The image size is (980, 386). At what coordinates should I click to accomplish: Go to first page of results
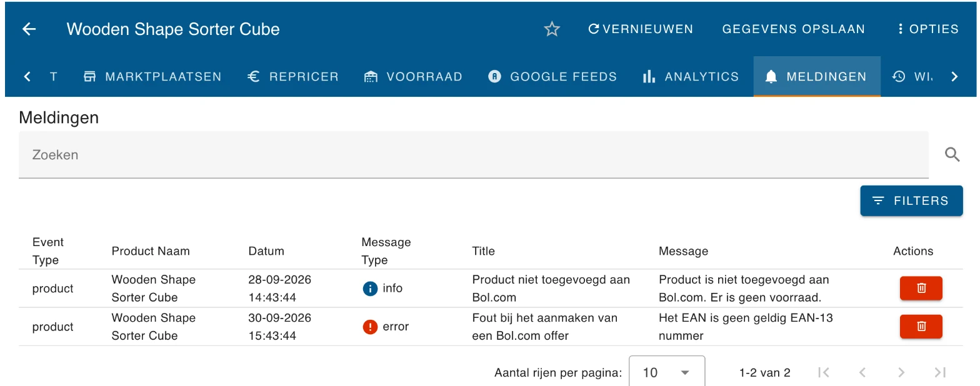pyautogui.click(x=824, y=373)
